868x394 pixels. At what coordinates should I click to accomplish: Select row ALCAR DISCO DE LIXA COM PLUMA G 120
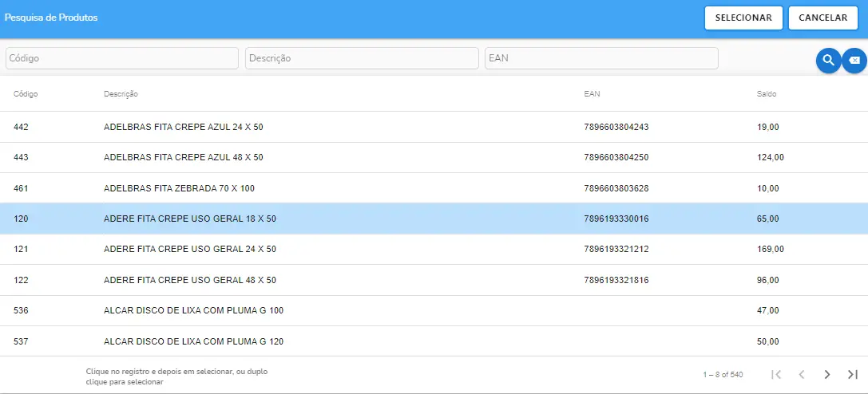coord(434,341)
